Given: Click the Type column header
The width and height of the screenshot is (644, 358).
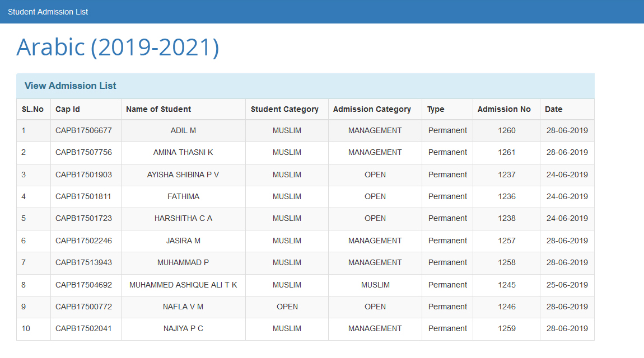Looking at the screenshot, I should (x=436, y=109).
